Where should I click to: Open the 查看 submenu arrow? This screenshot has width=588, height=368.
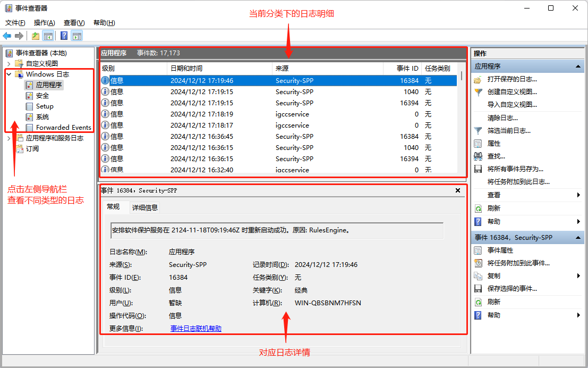(578, 195)
